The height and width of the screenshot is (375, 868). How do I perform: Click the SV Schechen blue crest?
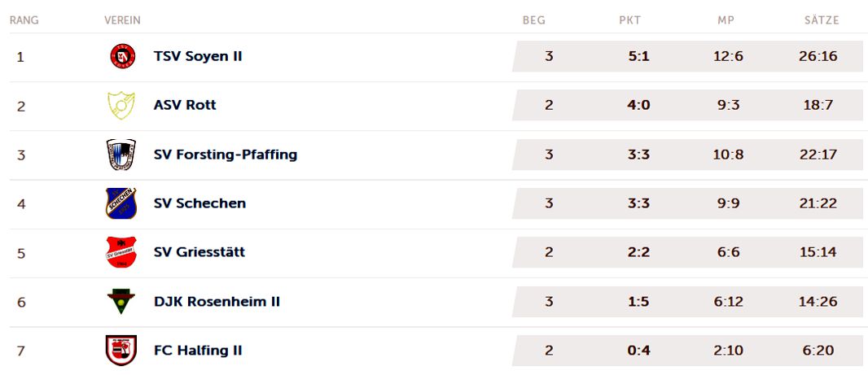[x=121, y=203]
